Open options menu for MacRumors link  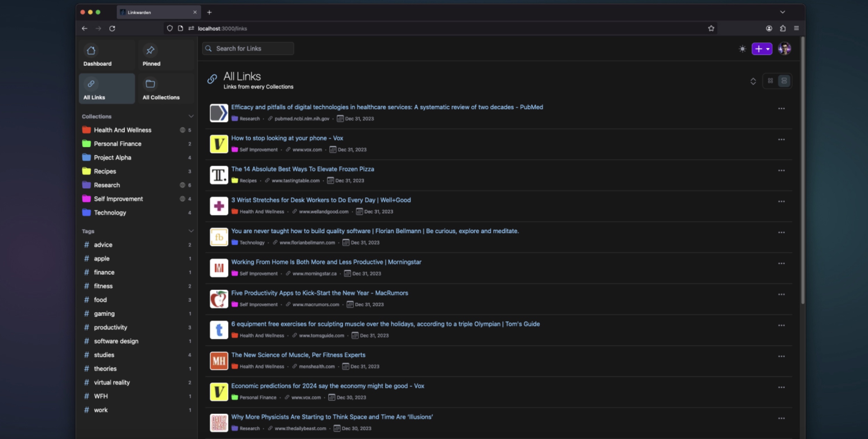(x=781, y=295)
